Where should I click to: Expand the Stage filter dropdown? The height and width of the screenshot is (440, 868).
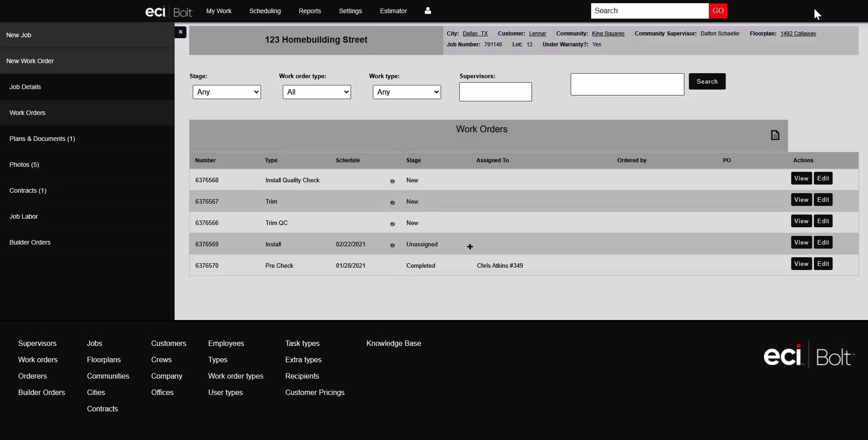226,91
